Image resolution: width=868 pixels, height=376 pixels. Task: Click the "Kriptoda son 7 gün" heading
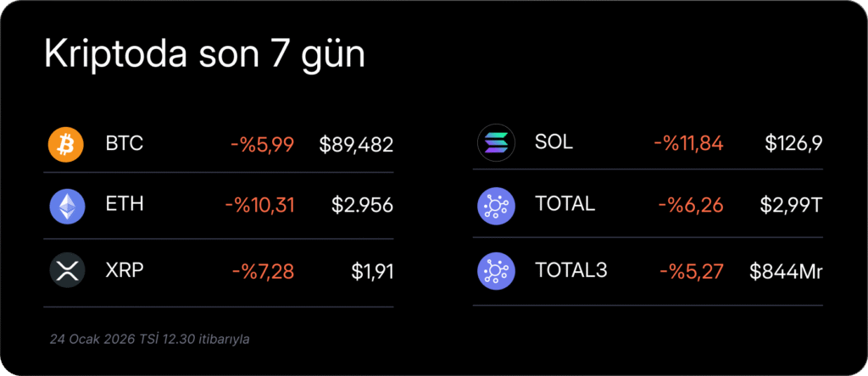point(204,54)
